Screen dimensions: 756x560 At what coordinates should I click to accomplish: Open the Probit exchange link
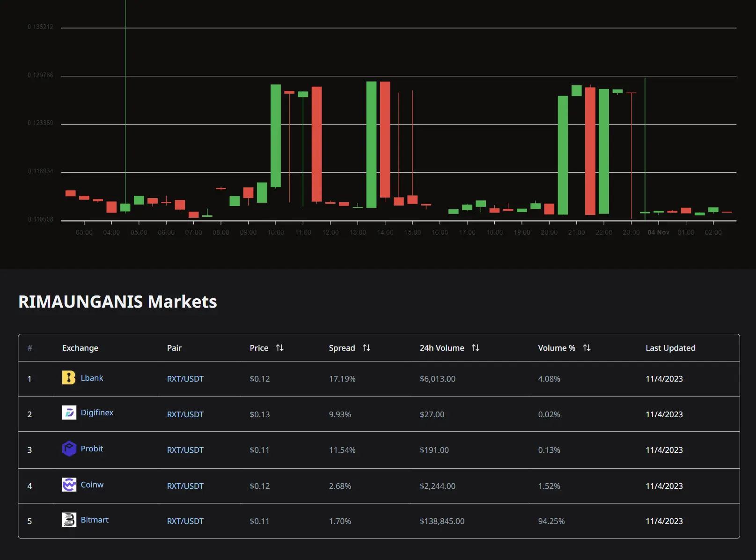pos(92,449)
